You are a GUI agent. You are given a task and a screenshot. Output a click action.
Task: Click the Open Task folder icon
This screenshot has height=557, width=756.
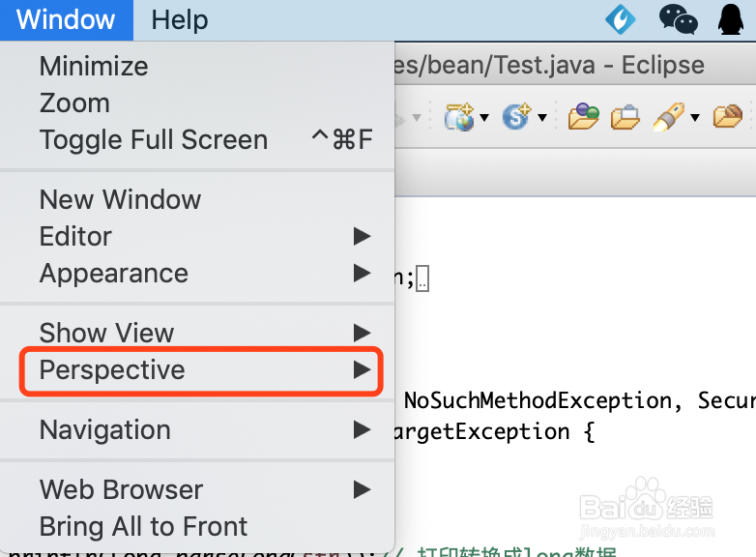[625, 118]
